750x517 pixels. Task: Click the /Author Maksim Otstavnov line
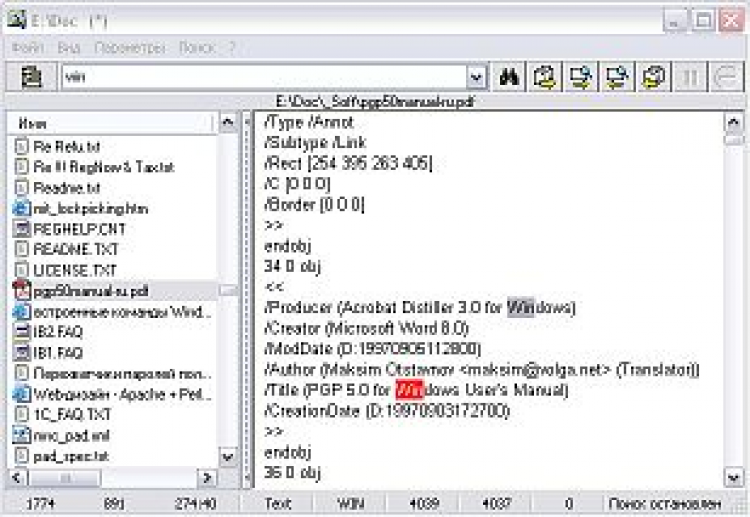pyautogui.click(x=482, y=369)
